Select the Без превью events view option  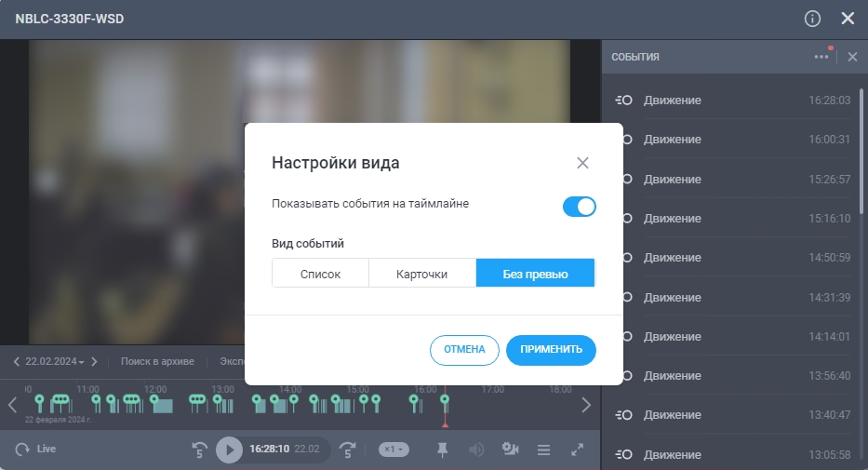tap(535, 273)
